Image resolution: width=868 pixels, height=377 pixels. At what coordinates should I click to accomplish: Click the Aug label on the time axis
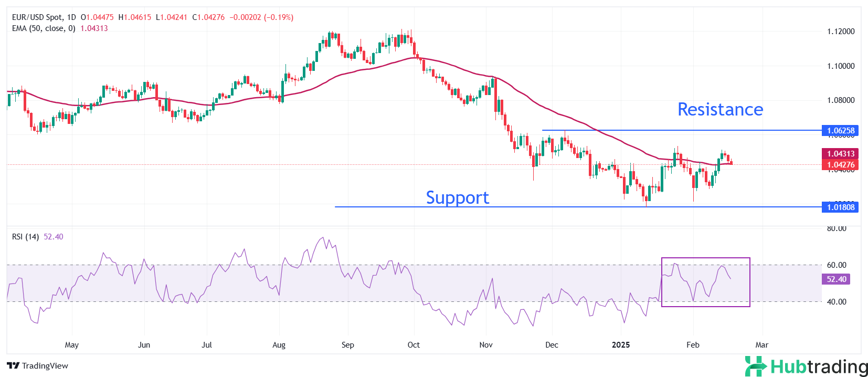point(279,345)
